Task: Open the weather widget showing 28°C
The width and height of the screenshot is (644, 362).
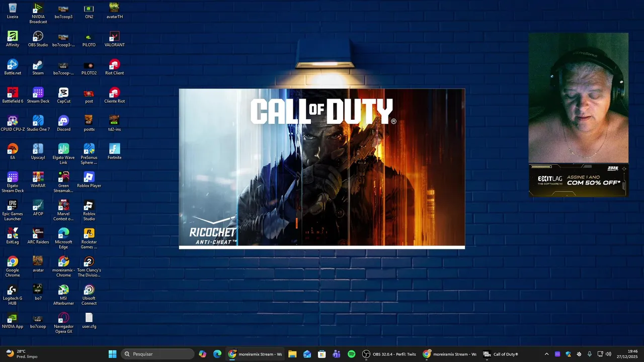Action: tap(21, 354)
